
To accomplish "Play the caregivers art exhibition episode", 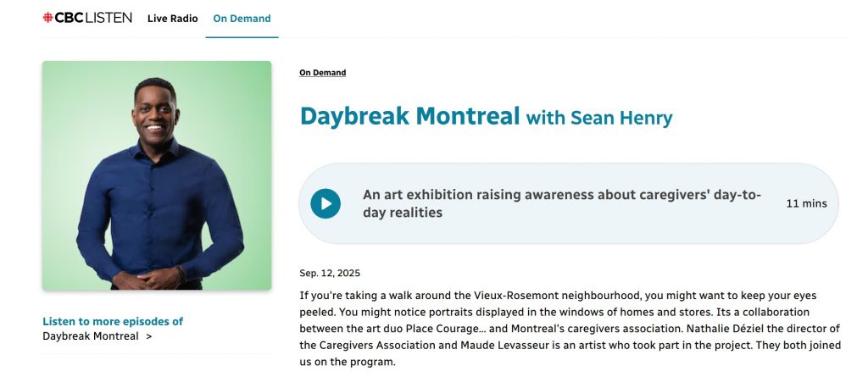I will pos(325,203).
